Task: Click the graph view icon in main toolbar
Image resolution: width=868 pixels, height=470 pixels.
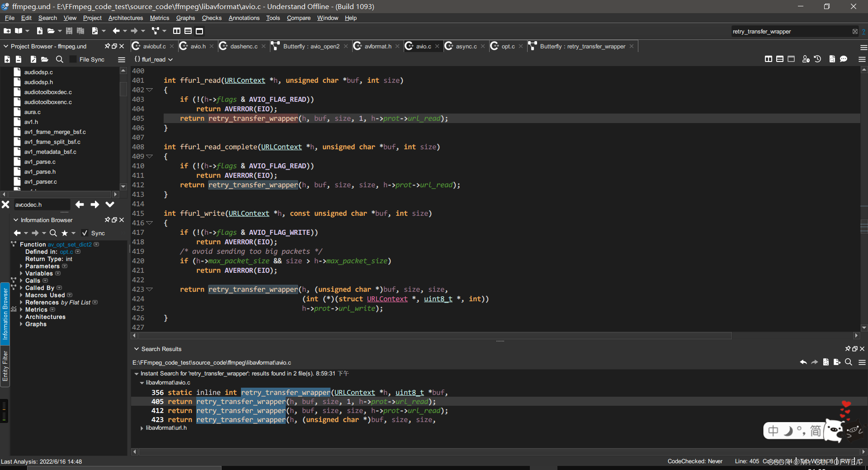Action: tap(156, 31)
